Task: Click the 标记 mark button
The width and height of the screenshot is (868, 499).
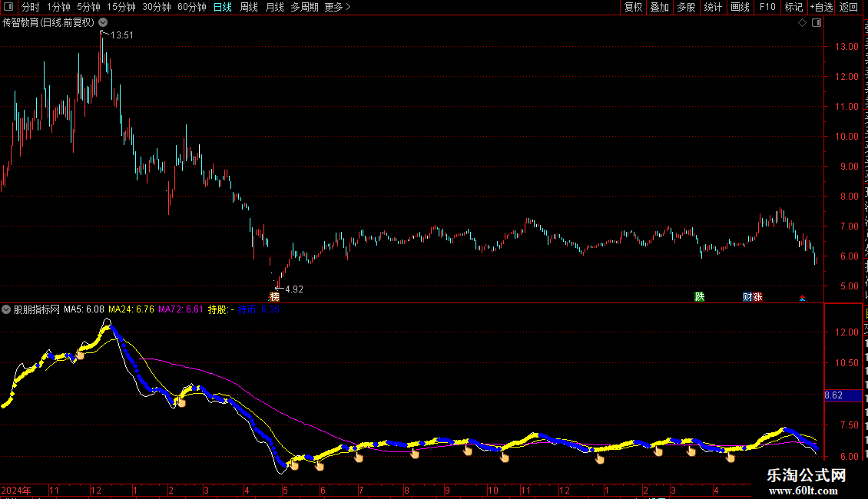Action: click(793, 7)
